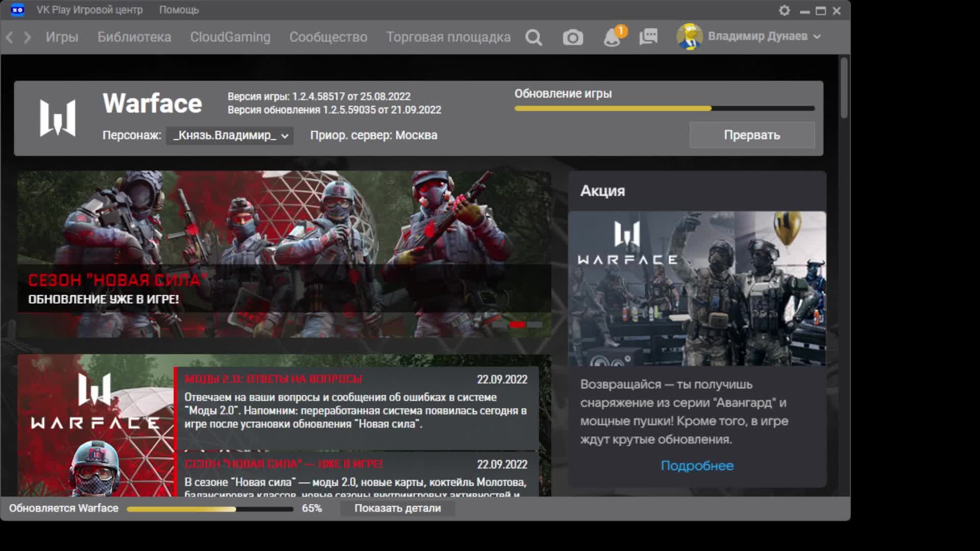
Task: Open the settings gear icon
Action: tap(785, 10)
